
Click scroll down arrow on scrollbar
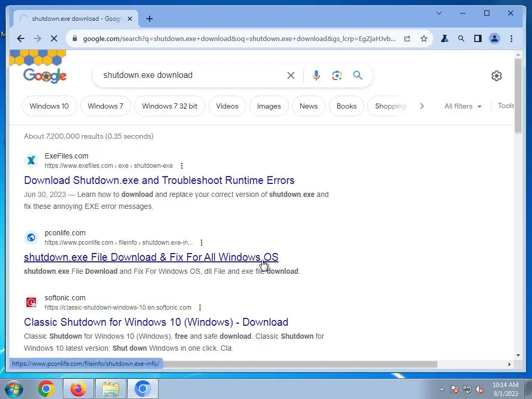518,355
